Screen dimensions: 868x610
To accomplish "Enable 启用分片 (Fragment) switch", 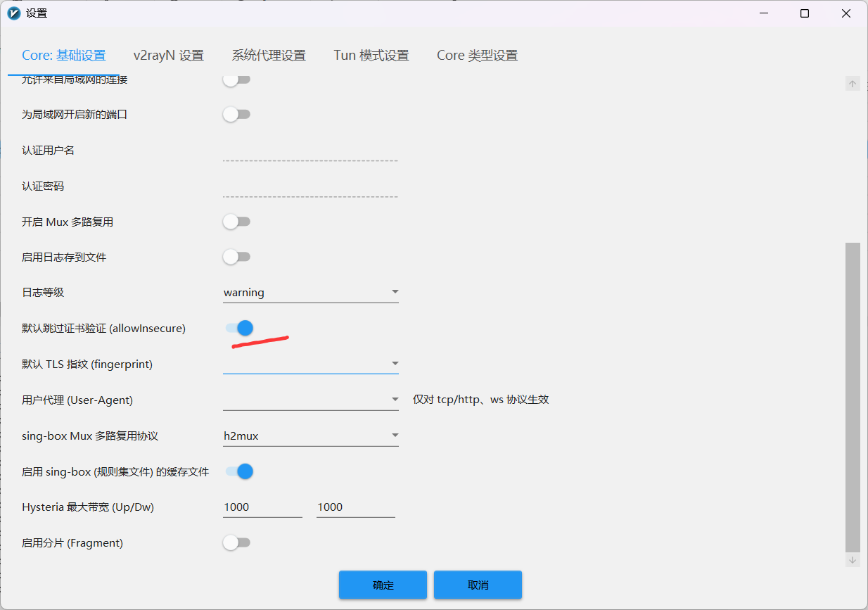I will (236, 542).
